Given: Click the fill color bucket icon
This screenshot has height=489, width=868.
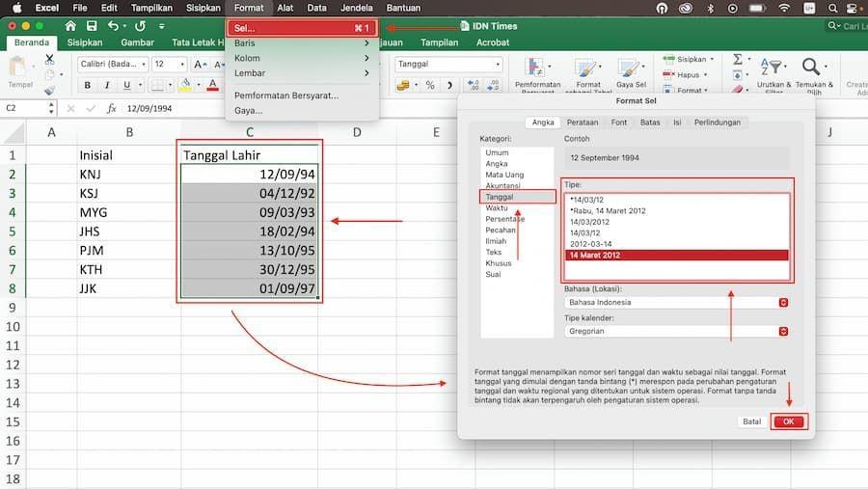Looking at the screenshot, I should pos(185,85).
